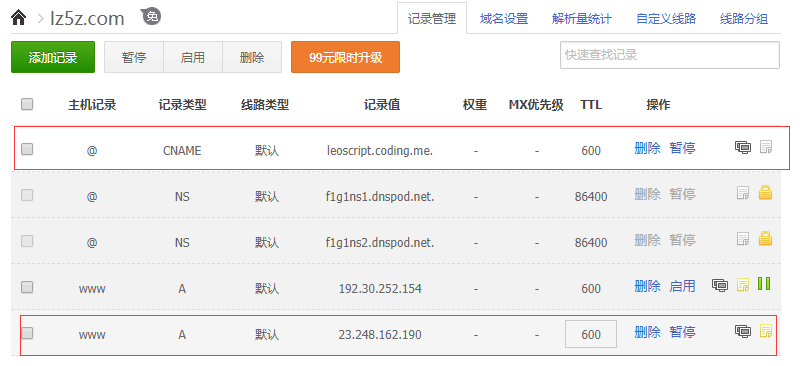
Task: Check the f1g1ns1.dnspod.net NS record checkbox
Action: tap(27, 195)
